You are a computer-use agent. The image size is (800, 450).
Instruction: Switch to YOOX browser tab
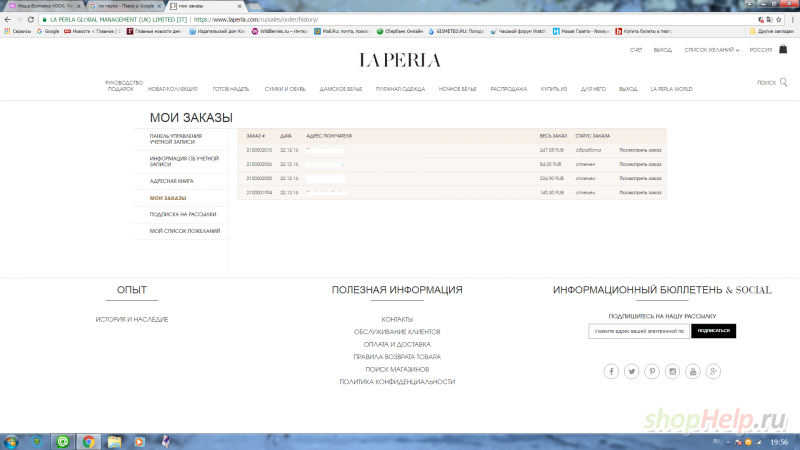[44, 6]
